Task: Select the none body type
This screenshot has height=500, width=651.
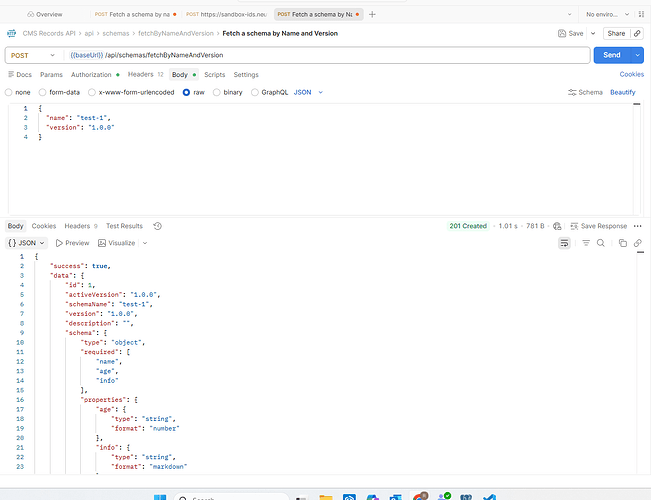Action: pyautogui.click(x=8, y=92)
